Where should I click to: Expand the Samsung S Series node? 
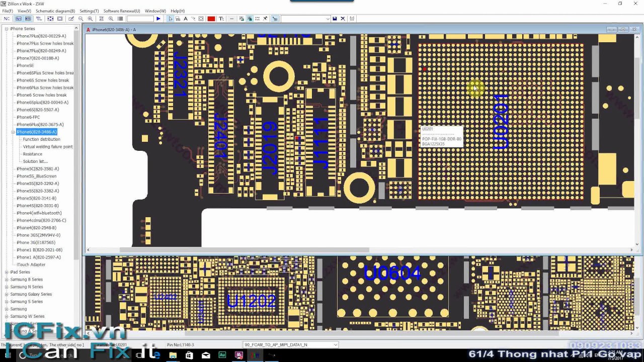coord(7,302)
